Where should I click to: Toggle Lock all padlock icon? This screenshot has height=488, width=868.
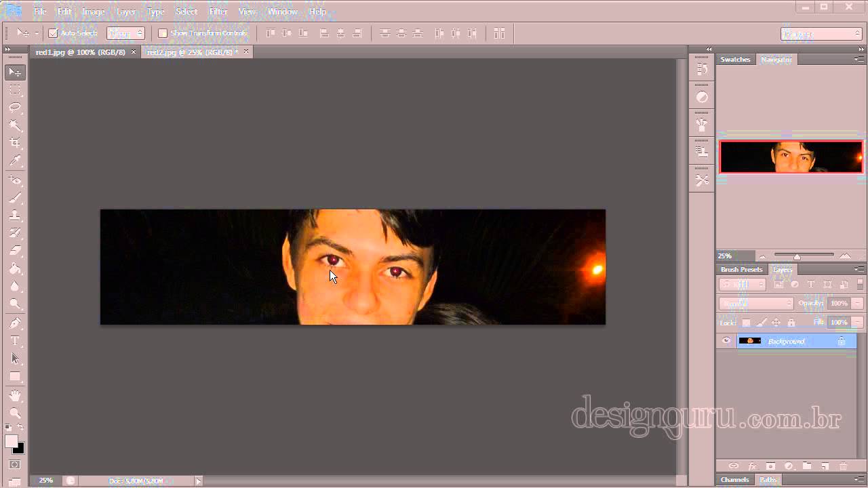coord(791,323)
